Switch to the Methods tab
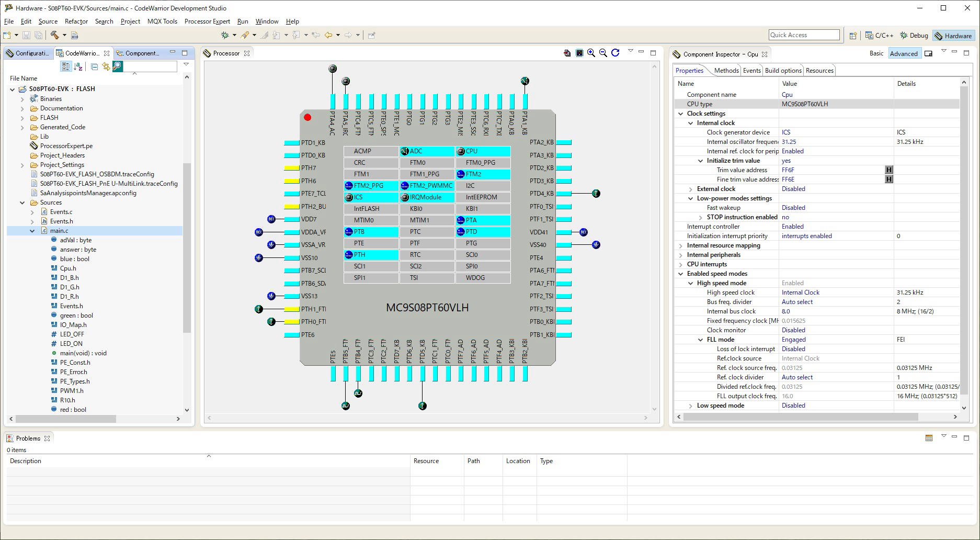Viewport: 980px width, 540px height. click(726, 71)
